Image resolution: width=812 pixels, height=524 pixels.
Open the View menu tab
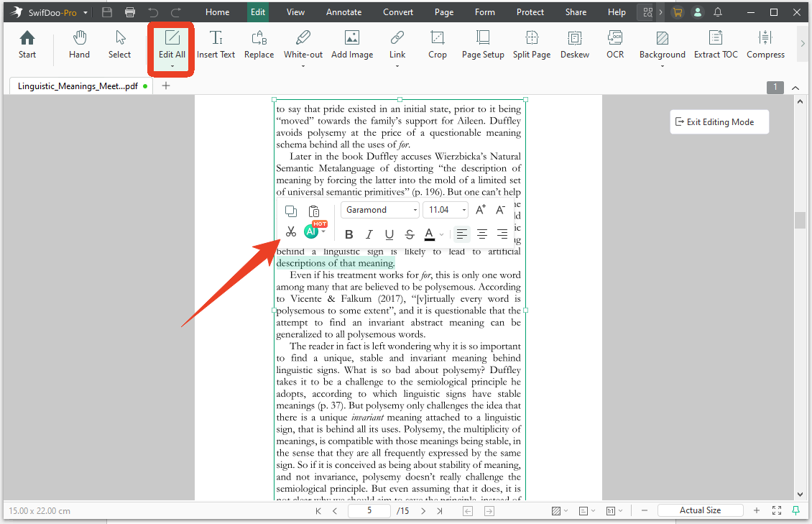295,12
